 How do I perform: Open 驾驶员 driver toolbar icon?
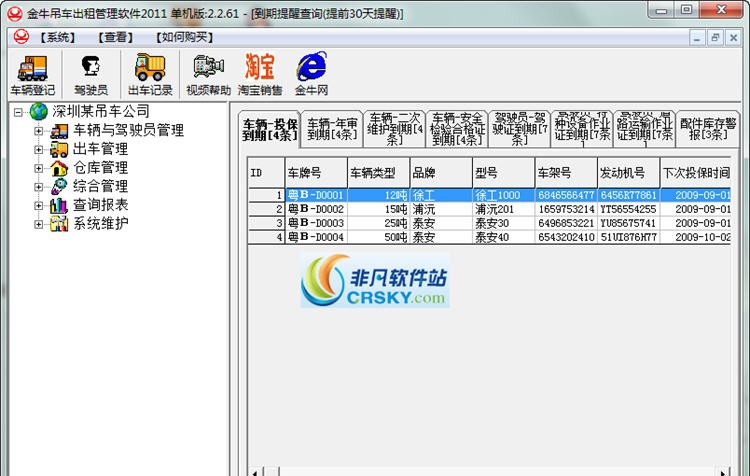pos(91,75)
